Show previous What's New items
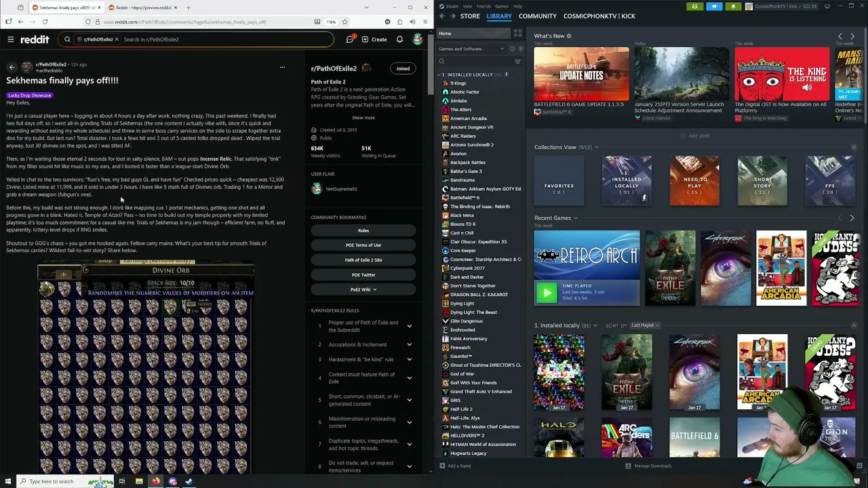Viewport: 868px width, 488px height. click(x=840, y=36)
